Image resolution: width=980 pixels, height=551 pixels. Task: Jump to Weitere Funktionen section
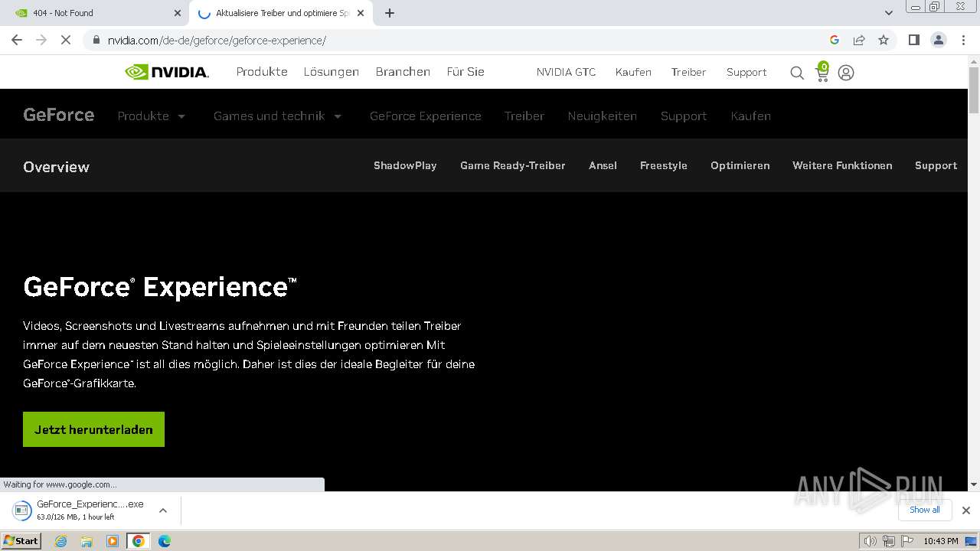click(x=842, y=165)
